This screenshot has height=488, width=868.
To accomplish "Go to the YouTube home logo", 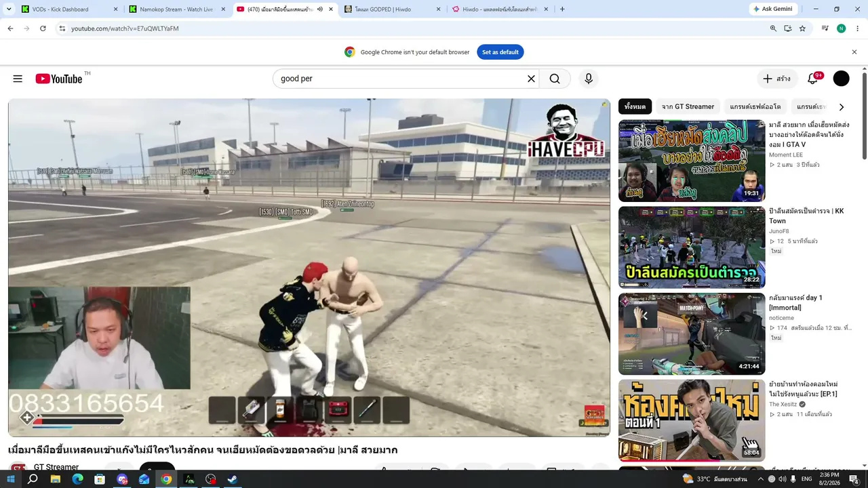I will click(59, 79).
